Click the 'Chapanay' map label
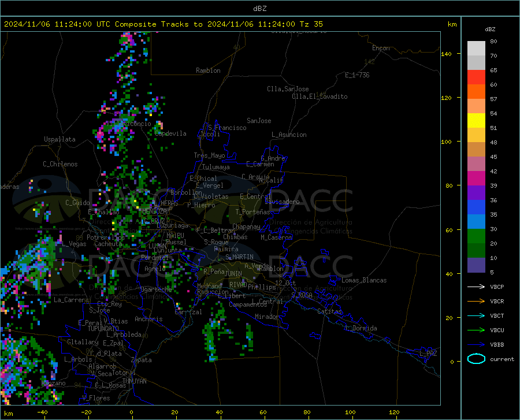Screen dimensions: 520x420 point(246,226)
